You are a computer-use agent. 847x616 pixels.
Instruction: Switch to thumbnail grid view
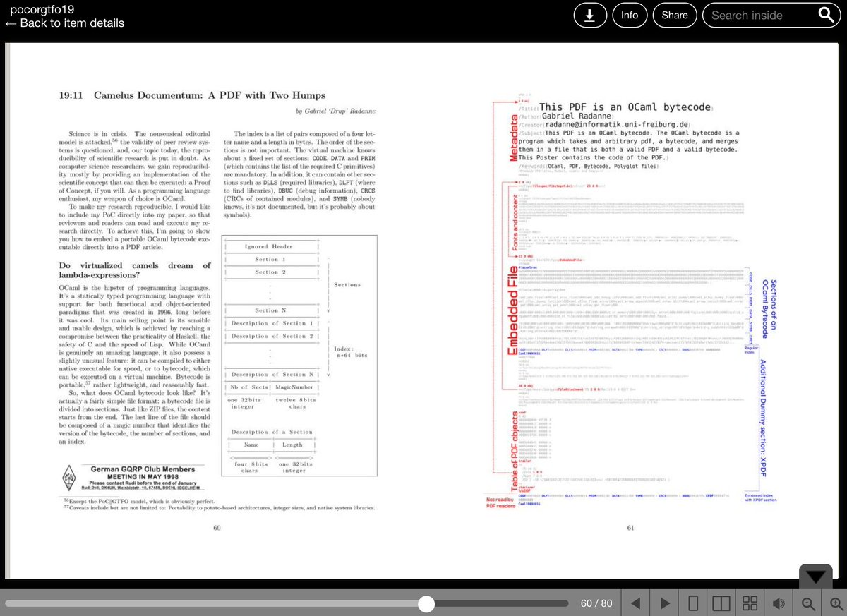point(750,603)
